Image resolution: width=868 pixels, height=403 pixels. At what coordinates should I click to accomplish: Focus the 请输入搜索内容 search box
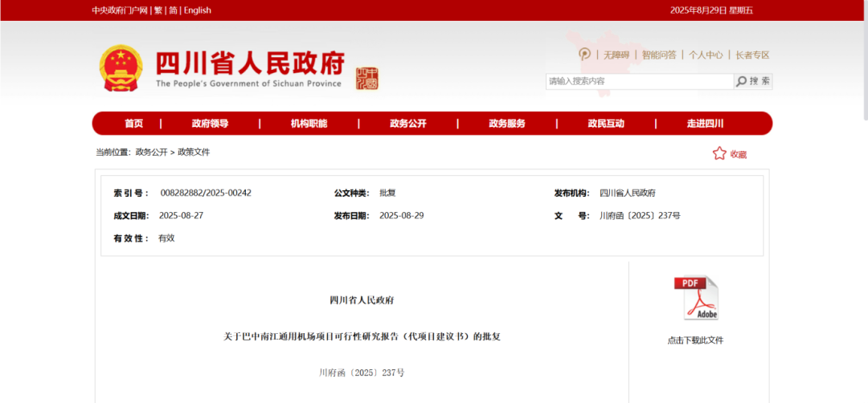639,81
